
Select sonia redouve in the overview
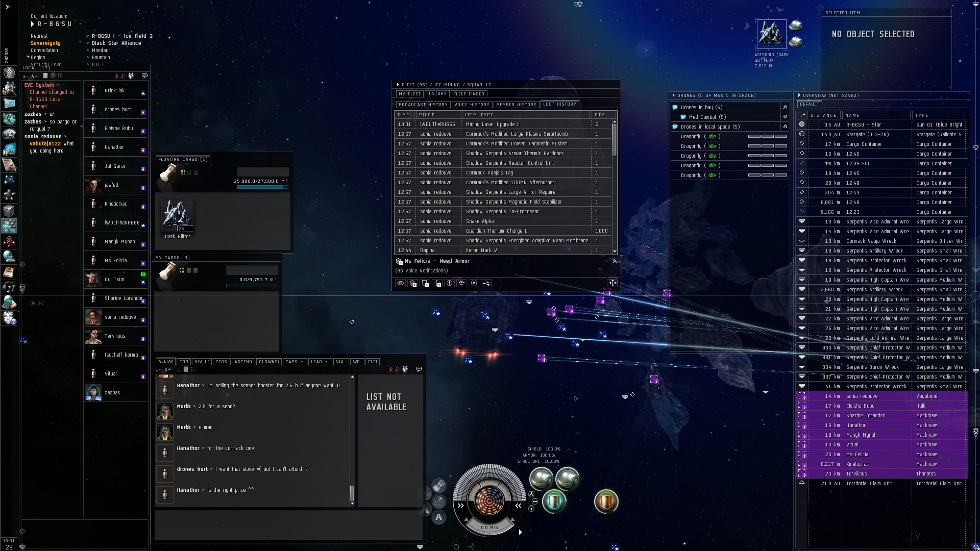862,396
